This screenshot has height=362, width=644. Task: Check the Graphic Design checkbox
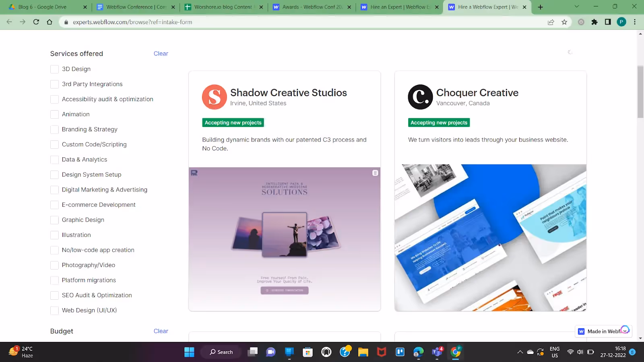[x=54, y=220]
